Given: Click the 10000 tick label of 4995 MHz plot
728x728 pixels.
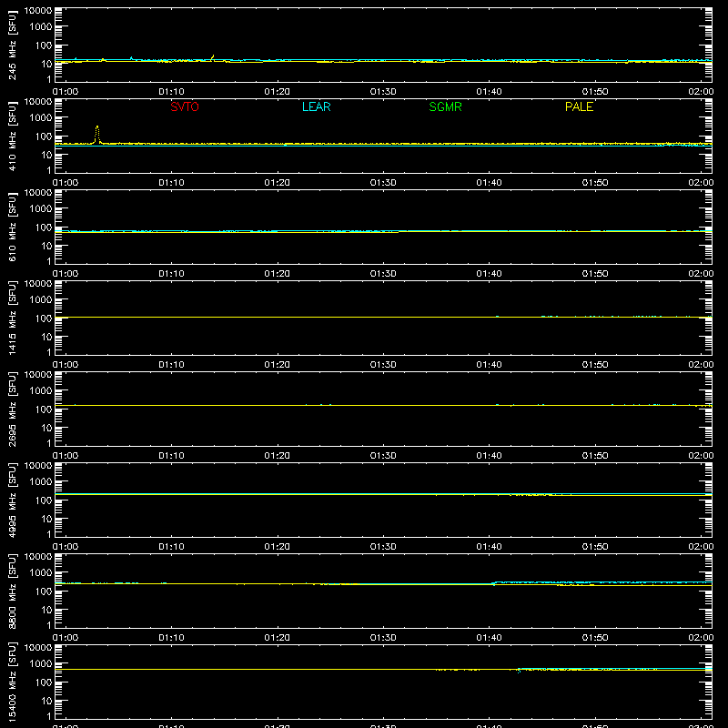Looking at the screenshot, I should click(x=38, y=466).
